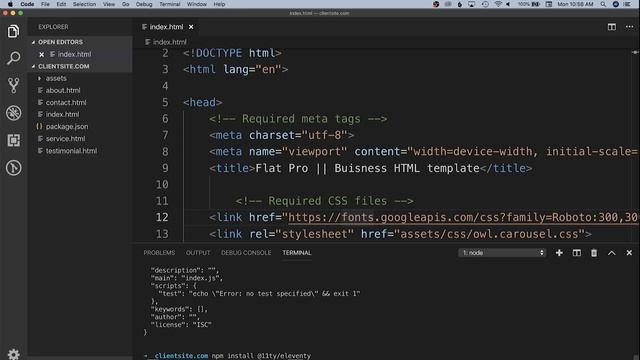Click the Time Machine icon in menu bar
Viewport: 640px width, 360px height.
point(485,4)
